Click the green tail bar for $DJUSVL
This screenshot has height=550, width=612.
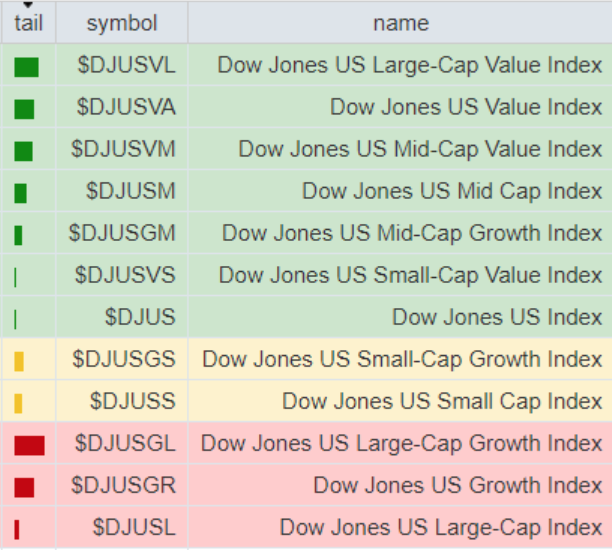(27, 67)
